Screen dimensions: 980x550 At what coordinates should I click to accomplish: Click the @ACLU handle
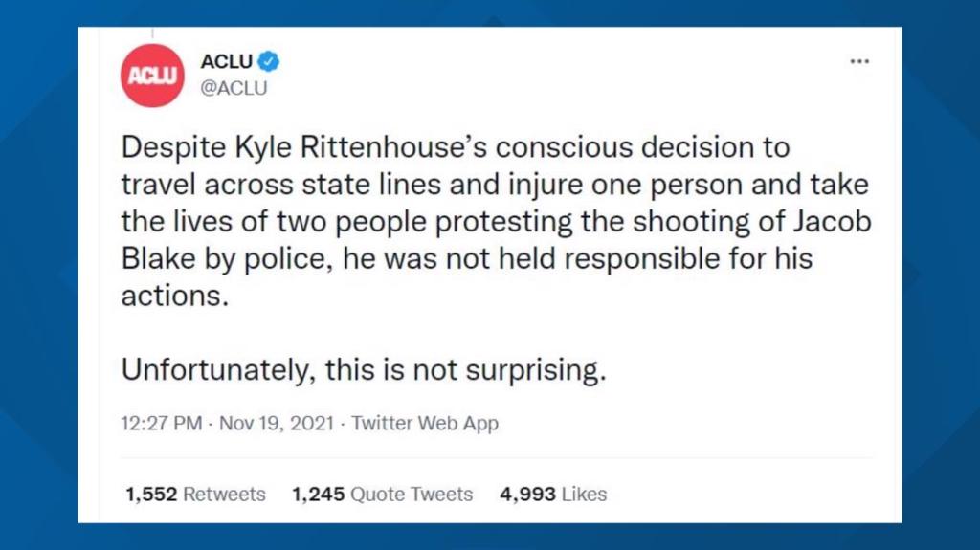click(234, 88)
